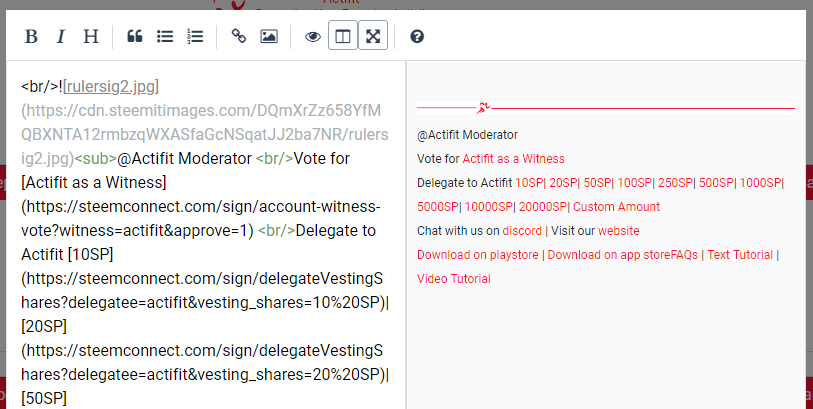Insert a link using the chain icon
Screen dimensions: 813x409
click(239, 36)
